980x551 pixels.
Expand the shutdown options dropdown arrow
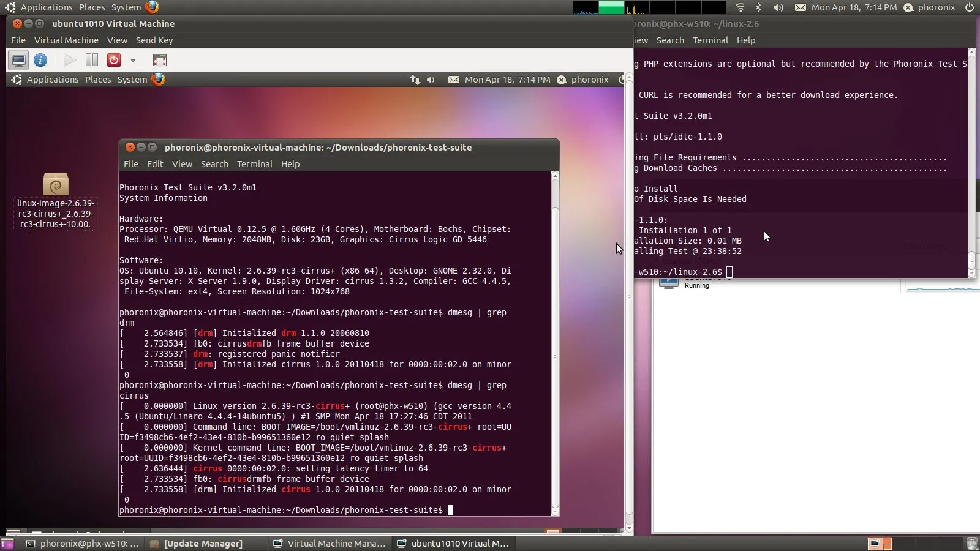click(x=133, y=60)
